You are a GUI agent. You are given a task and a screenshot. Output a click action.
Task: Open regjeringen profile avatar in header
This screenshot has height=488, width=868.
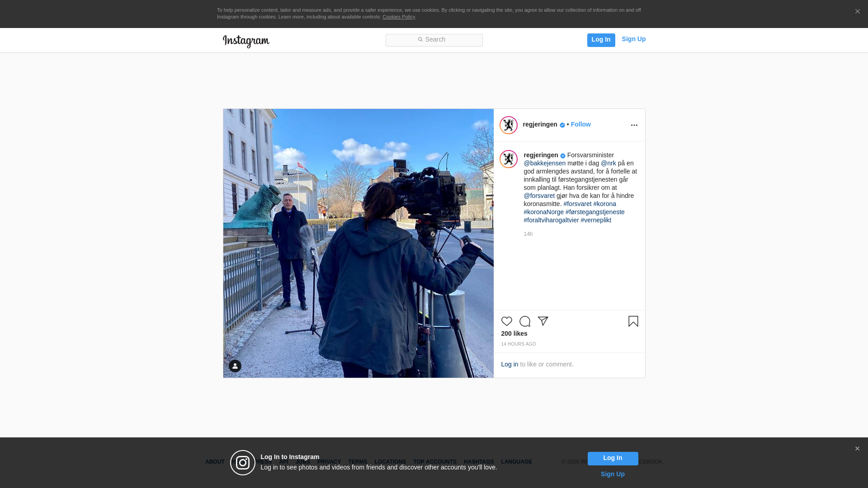coord(508,125)
